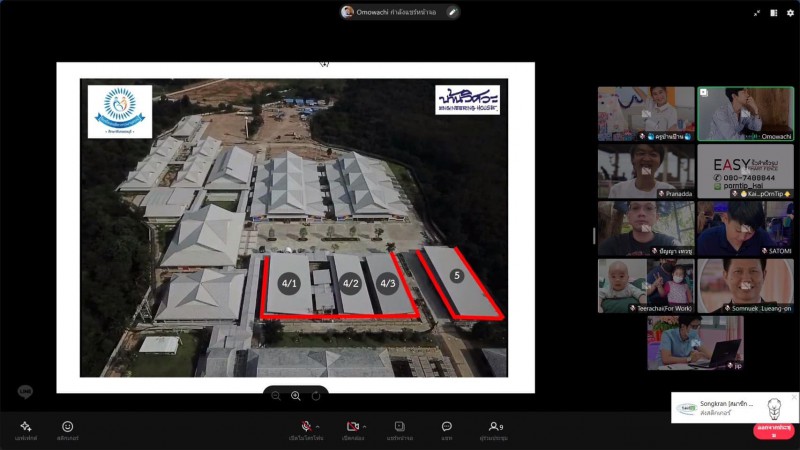
Task: Click the minimize-view arrows icon at top right
Action: (757, 13)
